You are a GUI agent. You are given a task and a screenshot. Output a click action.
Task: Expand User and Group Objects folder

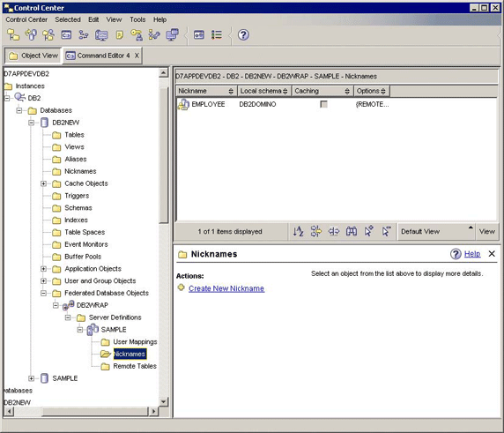click(x=43, y=280)
